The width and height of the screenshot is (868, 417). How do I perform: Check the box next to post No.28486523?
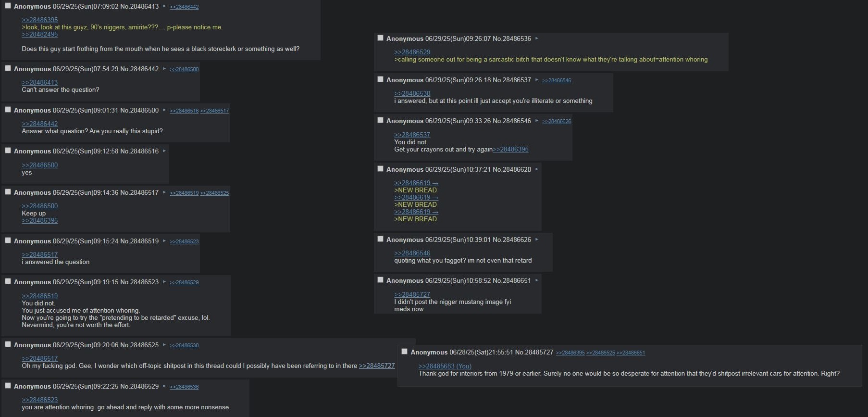pos(8,281)
